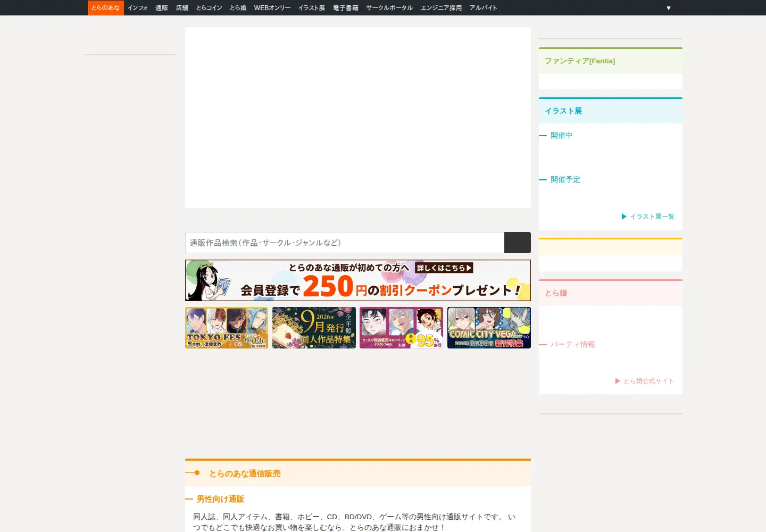
Task: Click the ファンティア[Fantia] sidebar heading
Action: click(580, 61)
